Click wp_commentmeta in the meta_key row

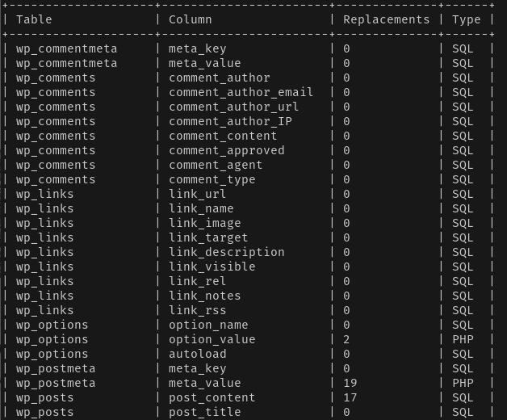click(x=67, y=48)
